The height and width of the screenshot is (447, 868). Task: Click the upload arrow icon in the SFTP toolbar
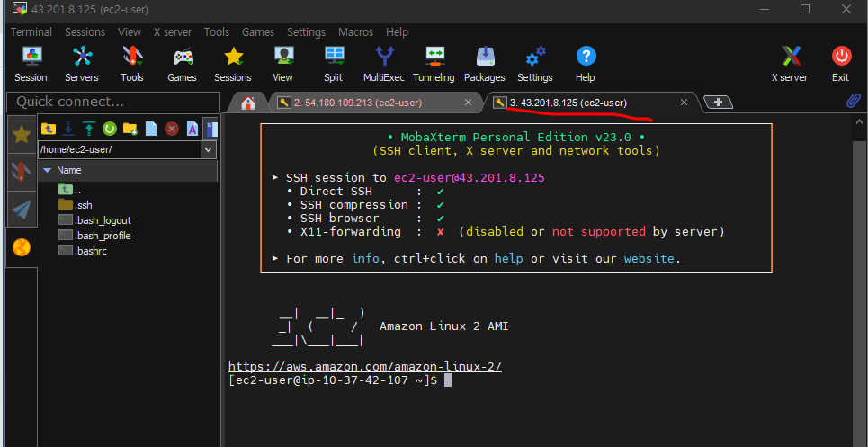[x=89, y=129]
